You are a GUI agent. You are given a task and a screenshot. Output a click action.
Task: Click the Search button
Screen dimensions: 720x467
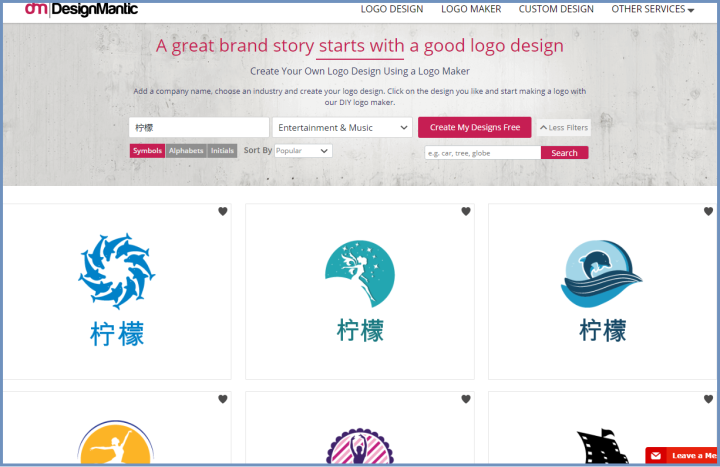point(564,153)
